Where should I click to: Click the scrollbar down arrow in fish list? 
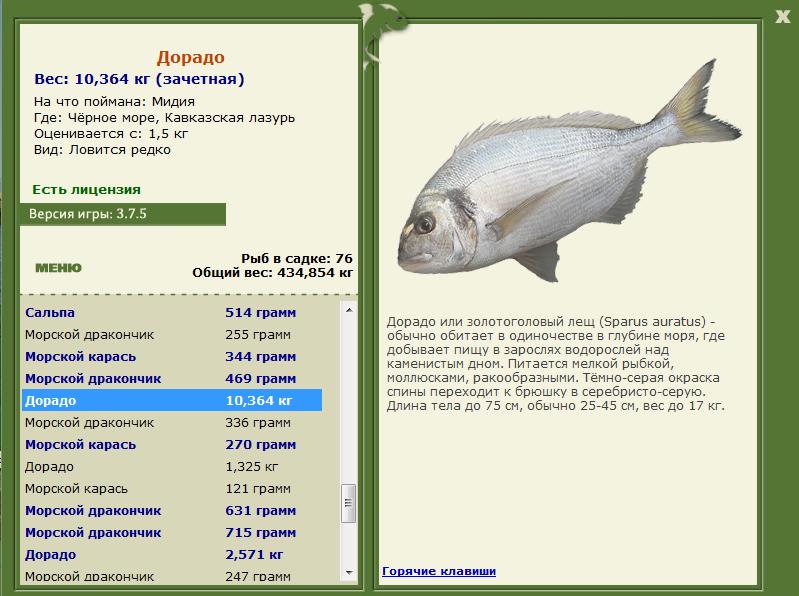click(x=349, y=573)
